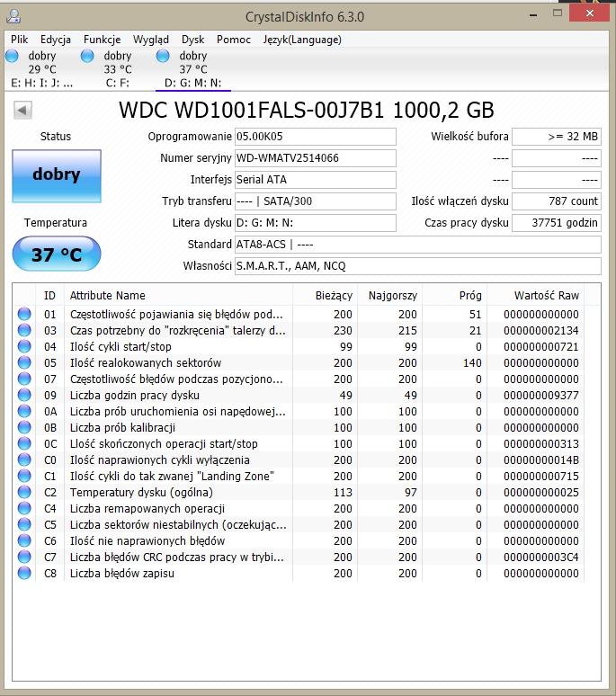Click status orb of attribute C1
The height and width of the screenshot is (696, 616).
24,476
